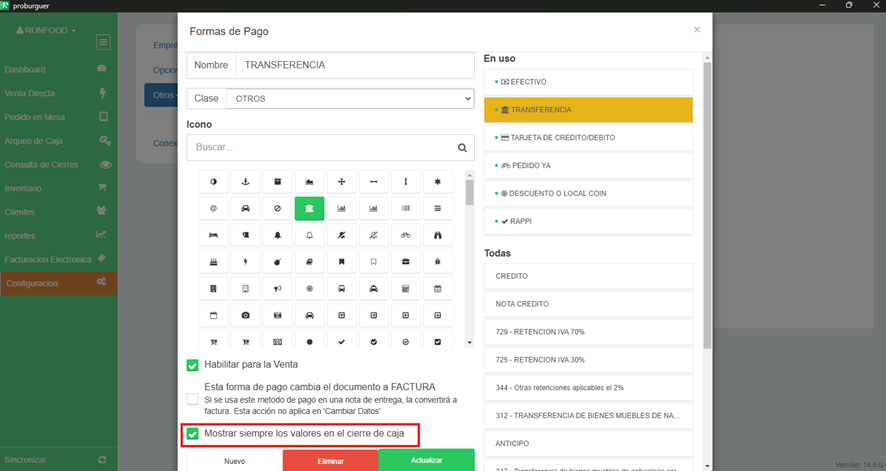Click the Actualizar button
The width and height of the screenshot is (886, 471).
[x=427, y=460]
